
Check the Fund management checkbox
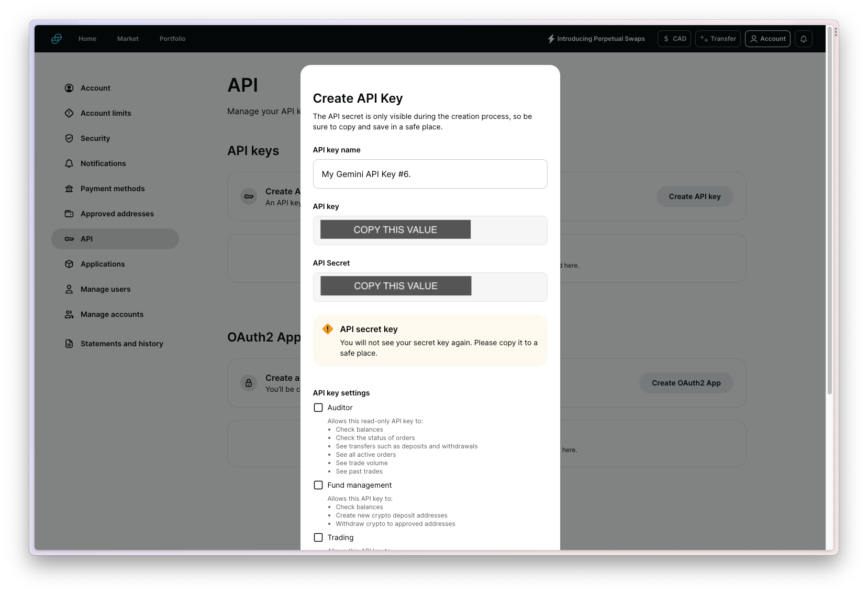[318, 485]
